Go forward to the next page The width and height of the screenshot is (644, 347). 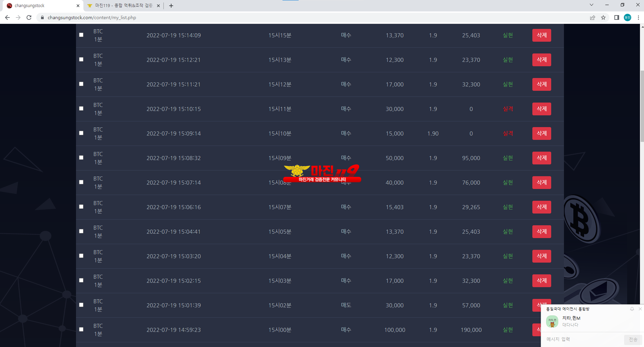[x=18, y=17]
